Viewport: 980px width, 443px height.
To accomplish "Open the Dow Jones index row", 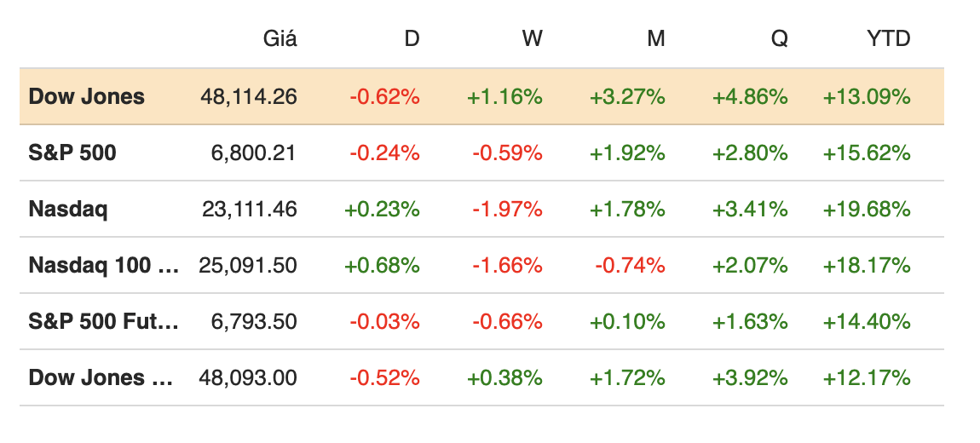I will [x=86, y=96].
